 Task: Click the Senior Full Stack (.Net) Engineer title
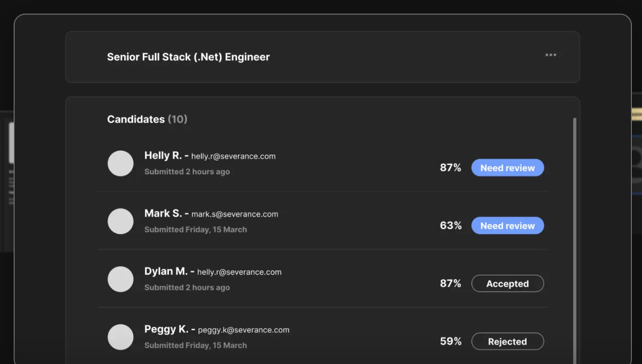point(188,57)
